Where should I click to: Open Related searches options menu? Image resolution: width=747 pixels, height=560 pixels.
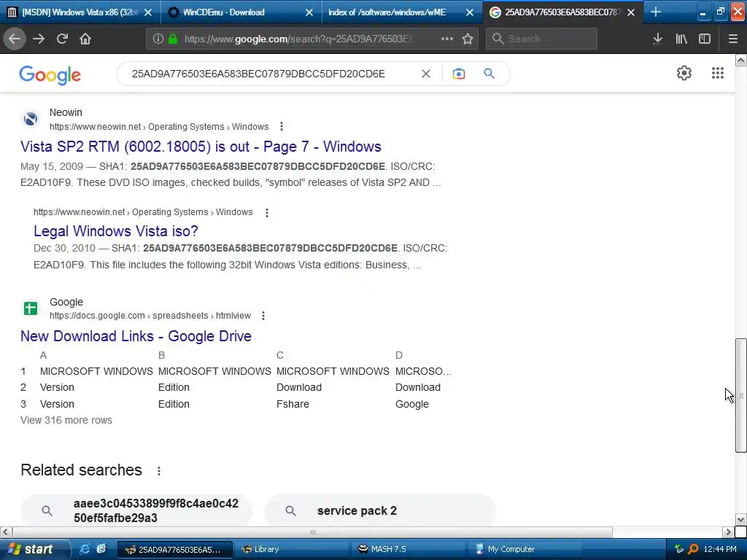coord(158,471)
